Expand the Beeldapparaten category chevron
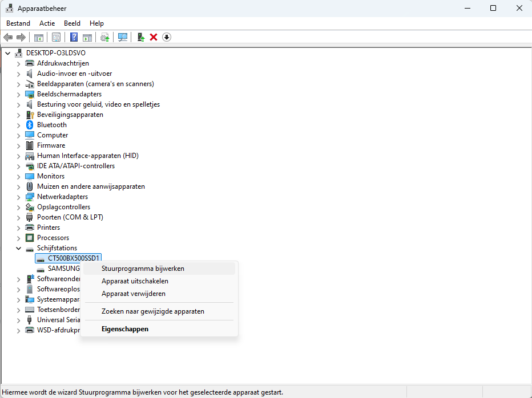The height and width of the screenshot is (398, 532). click(19, 84)
